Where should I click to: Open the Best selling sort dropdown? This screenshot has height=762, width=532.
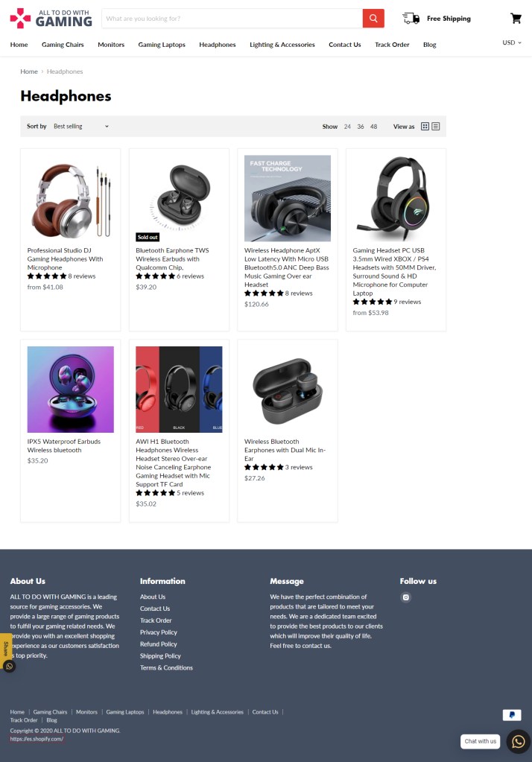(80, 127)
